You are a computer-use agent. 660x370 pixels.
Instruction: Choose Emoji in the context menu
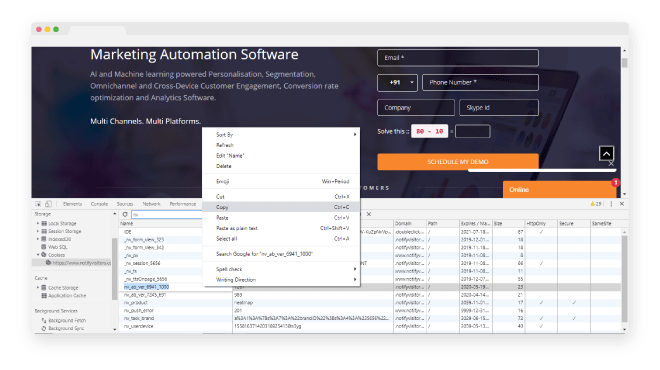pos(282,181)
